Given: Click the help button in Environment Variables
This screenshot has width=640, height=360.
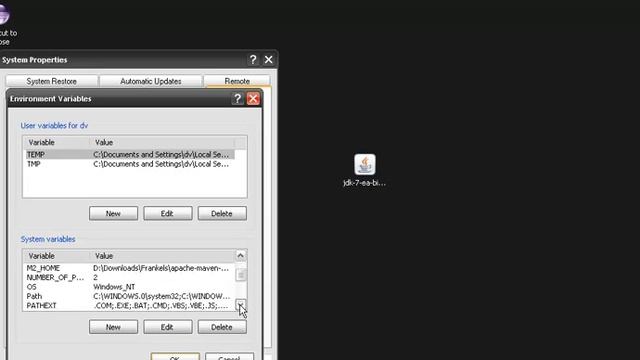Looking at the screenshot, I should click(238, 99).
